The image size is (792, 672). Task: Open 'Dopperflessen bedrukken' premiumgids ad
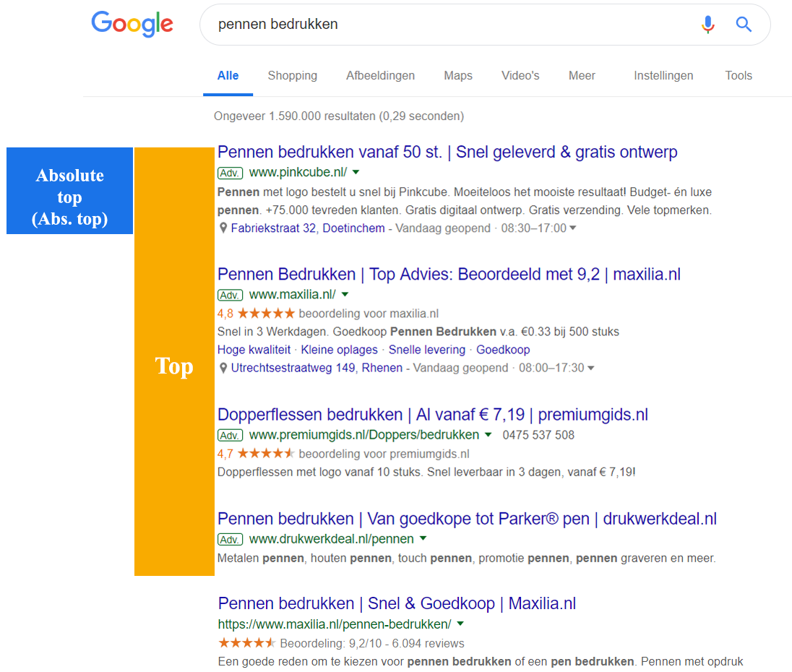[432, 415]
